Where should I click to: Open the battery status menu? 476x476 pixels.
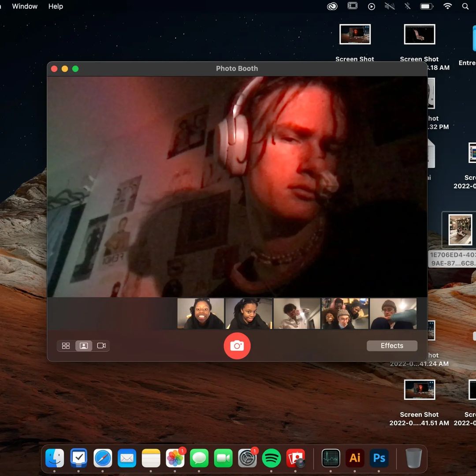pos(426,7)
